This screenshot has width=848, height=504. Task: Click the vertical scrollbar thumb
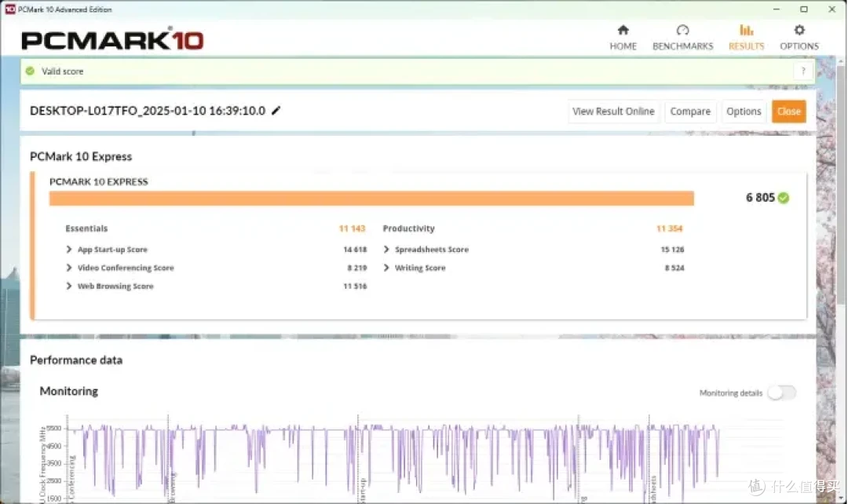pyautogui.click(x=841, y=184)
